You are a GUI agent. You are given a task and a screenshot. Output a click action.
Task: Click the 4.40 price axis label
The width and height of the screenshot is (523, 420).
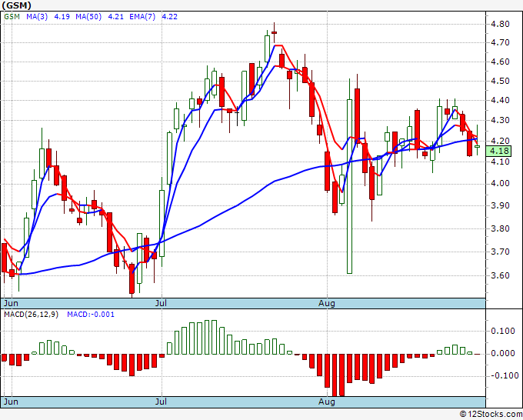(500, 100)
